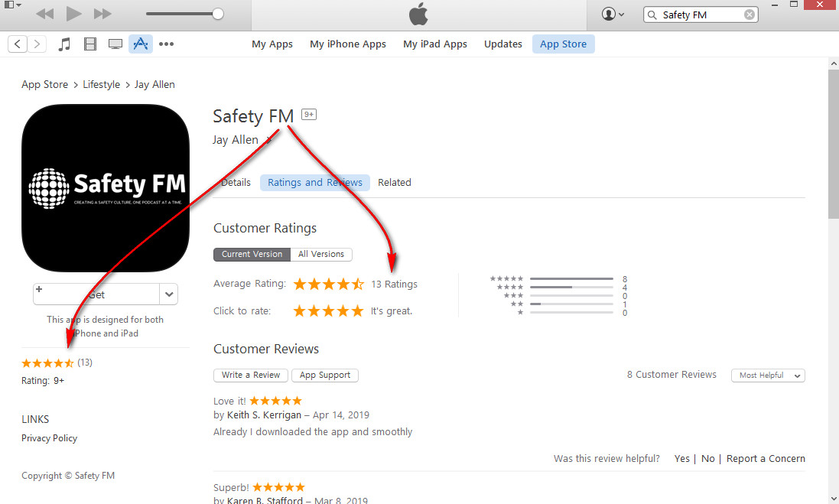Open the more media types ellipsis

[x=167, y=44]
